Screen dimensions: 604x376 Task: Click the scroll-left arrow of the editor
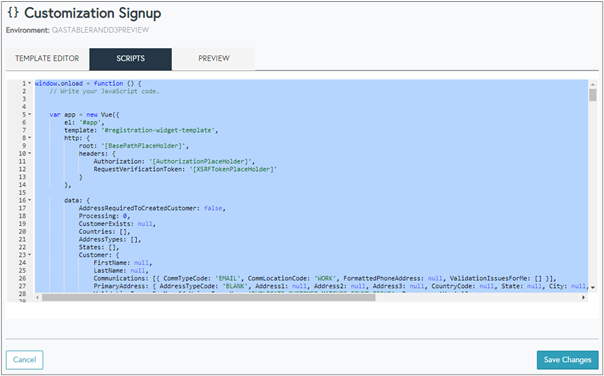point(37,297)
